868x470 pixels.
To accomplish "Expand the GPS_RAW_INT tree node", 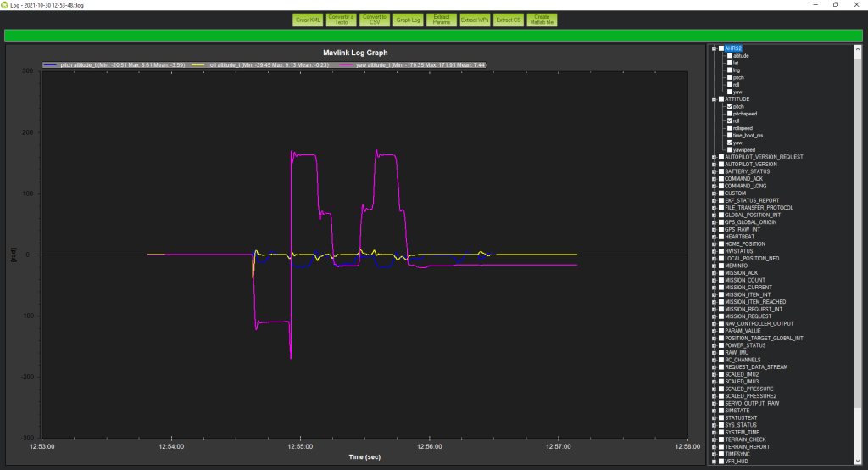I will 714,229.
